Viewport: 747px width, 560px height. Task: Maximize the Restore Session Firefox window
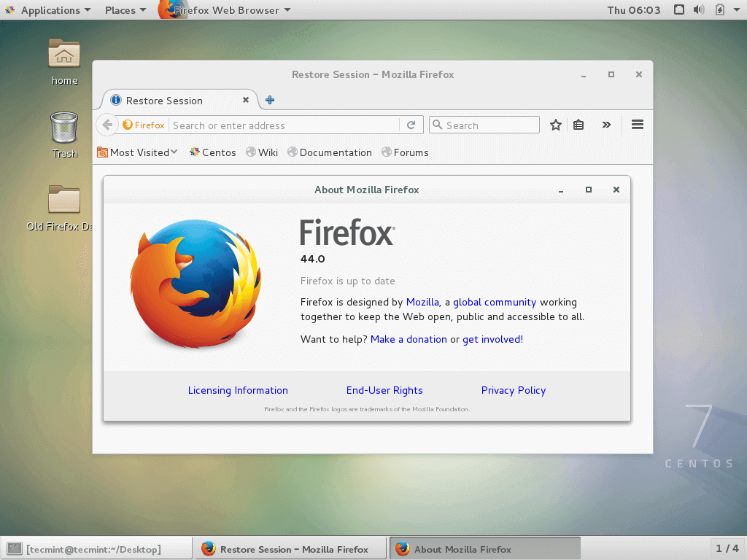(x=611, y=74)
